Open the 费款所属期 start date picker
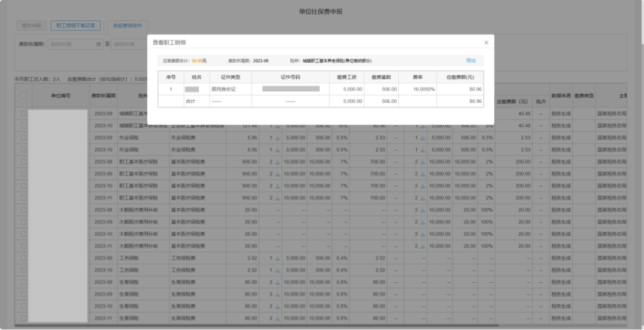 [76, 44]
